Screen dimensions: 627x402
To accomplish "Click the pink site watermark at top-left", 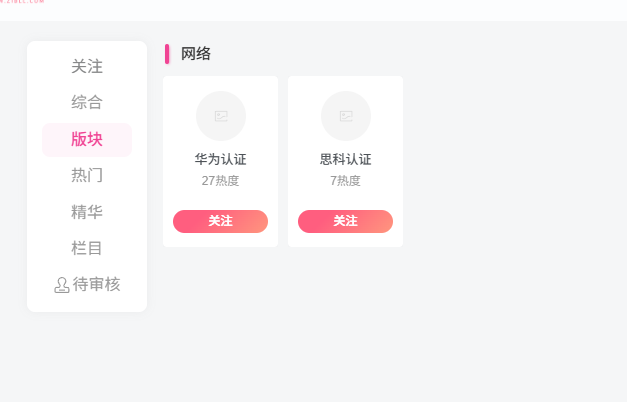I will (22, 2).
